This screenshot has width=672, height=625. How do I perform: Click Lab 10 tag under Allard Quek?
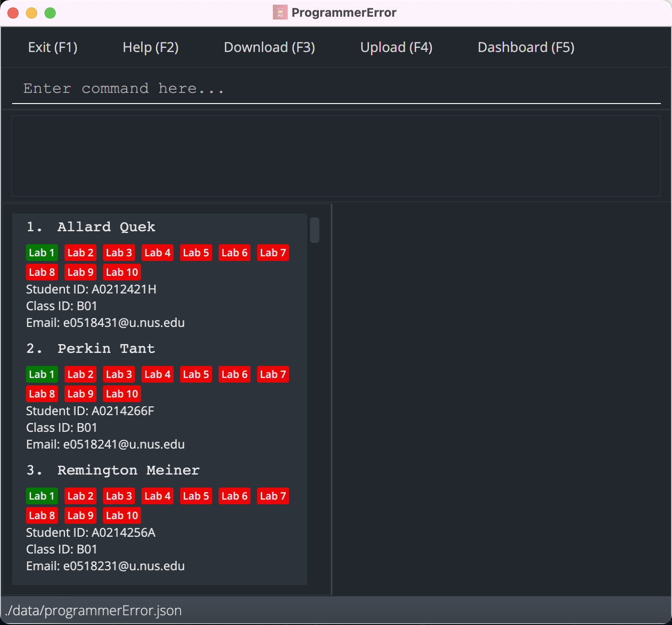tap(122, 272)
